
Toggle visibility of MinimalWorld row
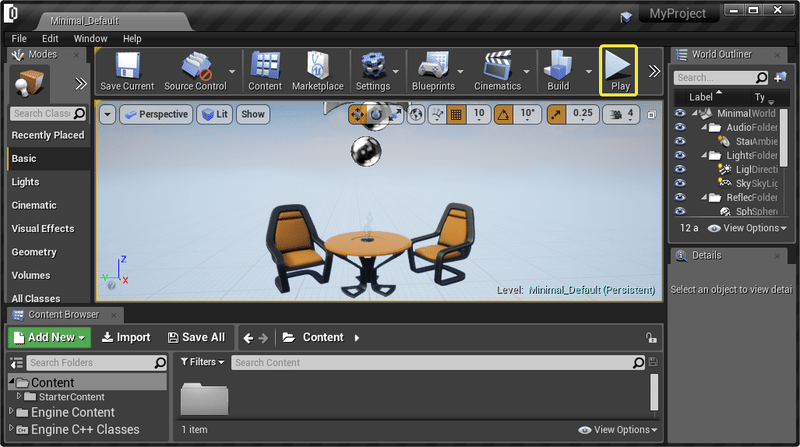click(680, 113)
